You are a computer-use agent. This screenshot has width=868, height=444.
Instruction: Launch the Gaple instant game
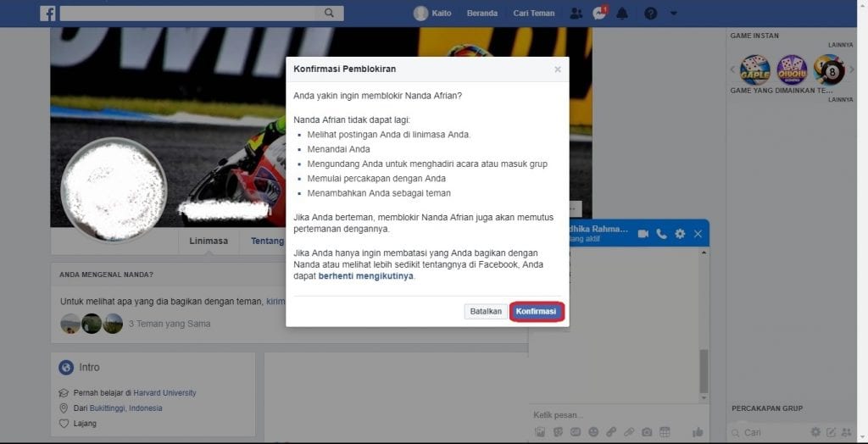(x=755, y=69)
